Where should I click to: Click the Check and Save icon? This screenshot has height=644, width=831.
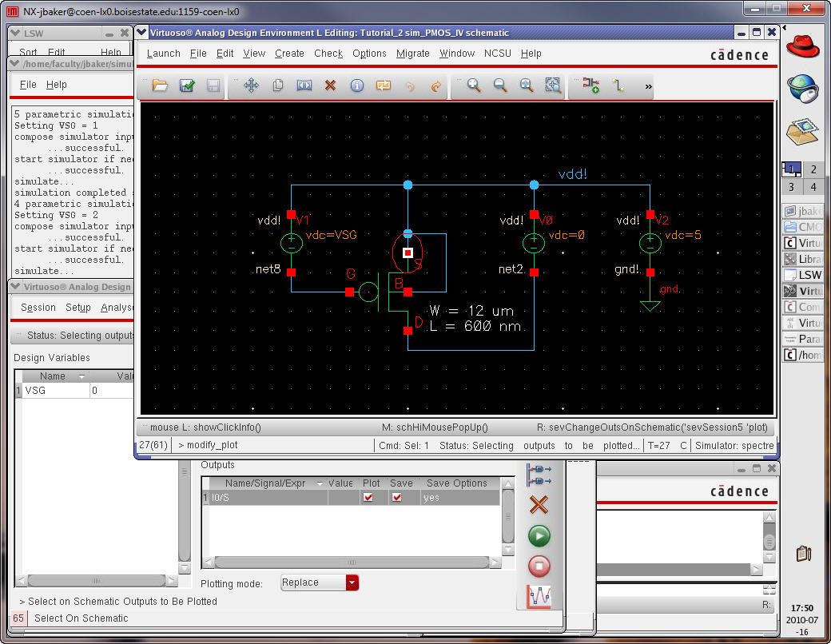(x=187, y=85)
